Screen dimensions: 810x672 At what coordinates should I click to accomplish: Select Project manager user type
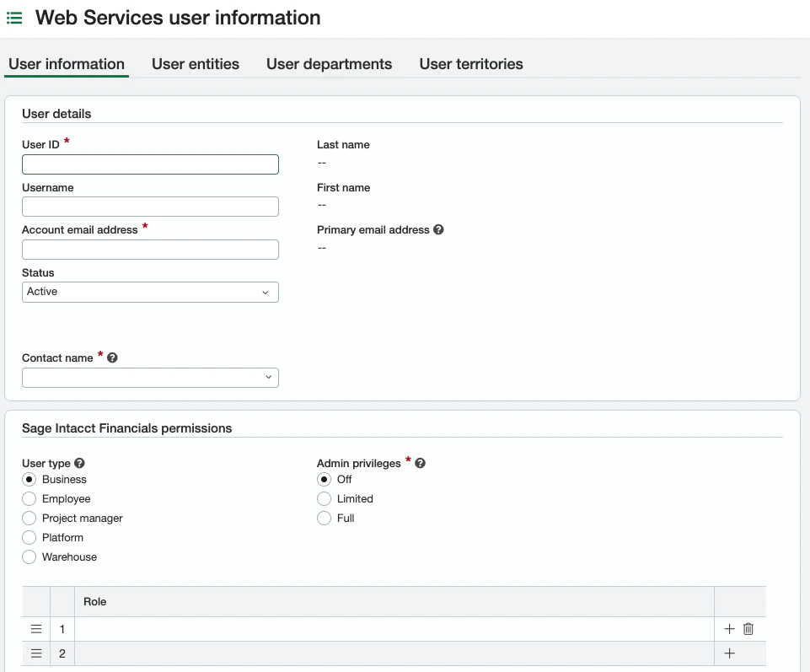[x=30, y=518]
